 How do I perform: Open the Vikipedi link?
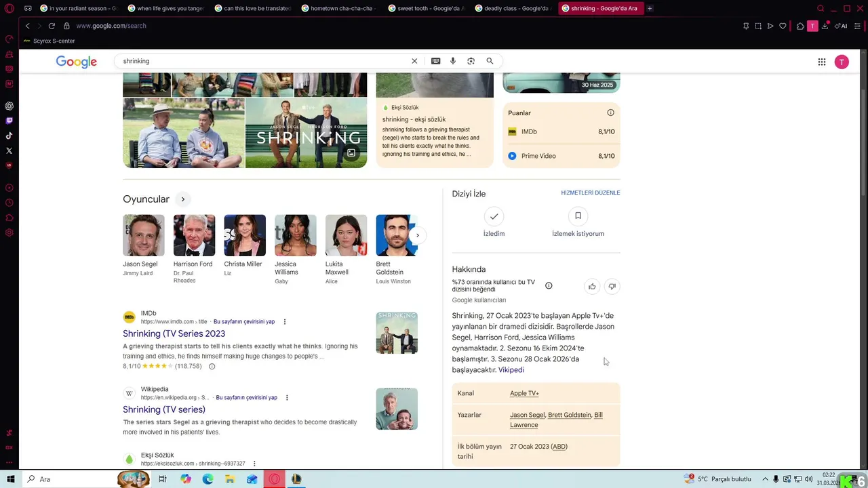tap(511, 370)
